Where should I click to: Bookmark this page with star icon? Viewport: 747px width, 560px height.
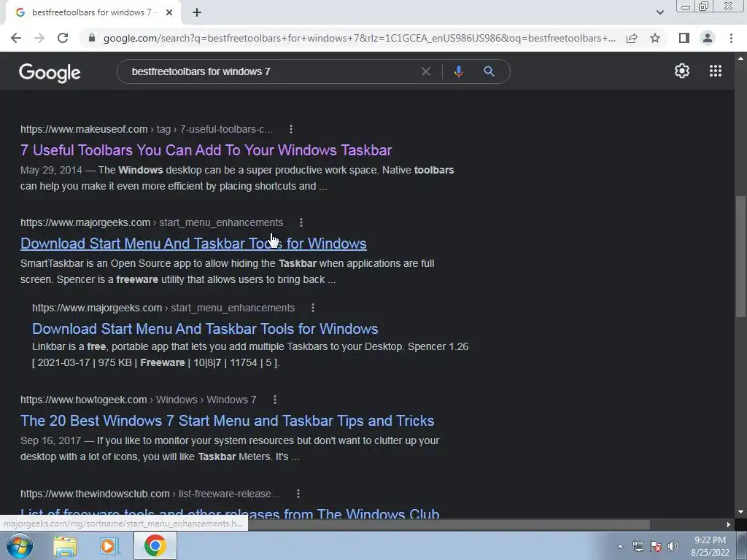coord(655,38)
